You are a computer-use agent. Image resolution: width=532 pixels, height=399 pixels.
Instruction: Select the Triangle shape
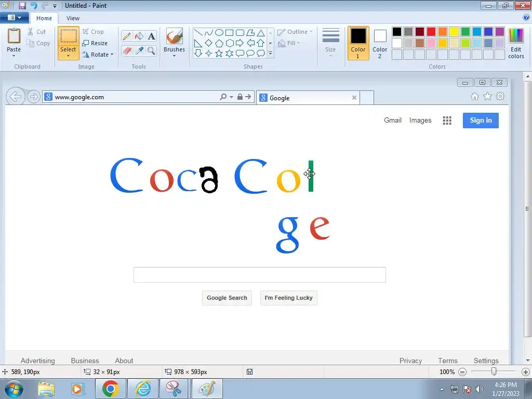pyautogui.click(x=261, y=33)
